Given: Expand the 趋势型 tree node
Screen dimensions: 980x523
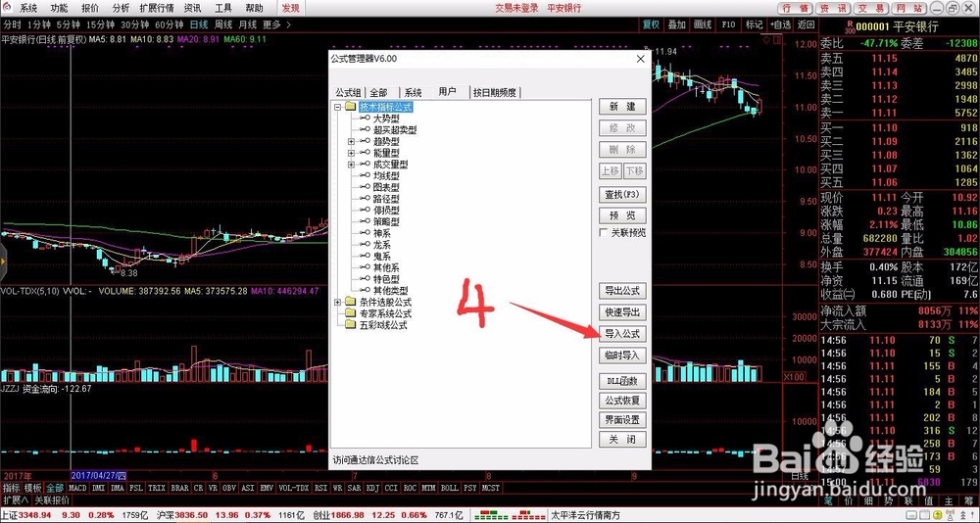Looking at the screenshot, I should [351, 142].
